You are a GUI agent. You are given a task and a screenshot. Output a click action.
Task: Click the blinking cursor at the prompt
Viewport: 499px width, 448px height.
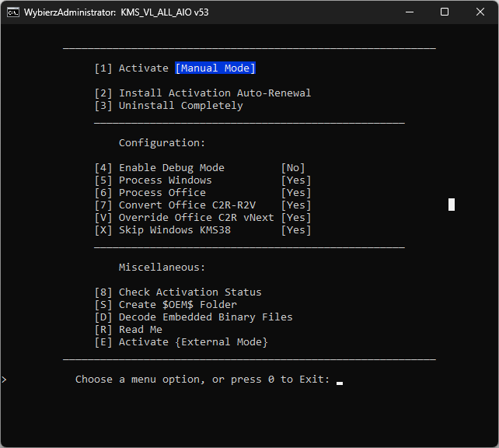(x=340, y=383)
